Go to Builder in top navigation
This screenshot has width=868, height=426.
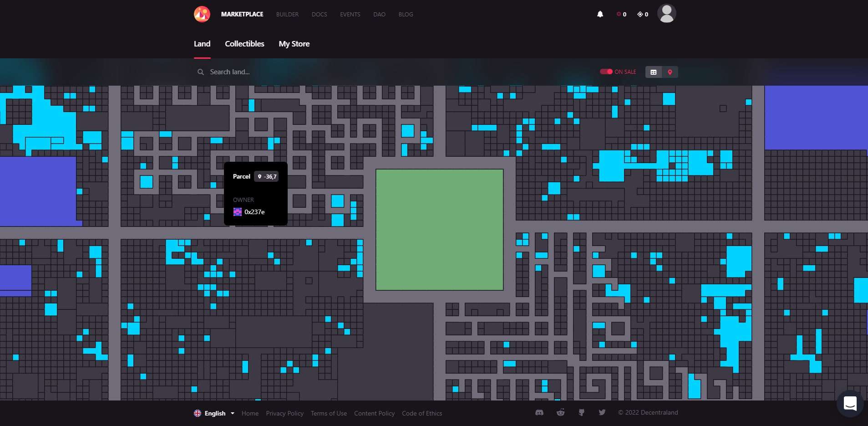[287, 15]
